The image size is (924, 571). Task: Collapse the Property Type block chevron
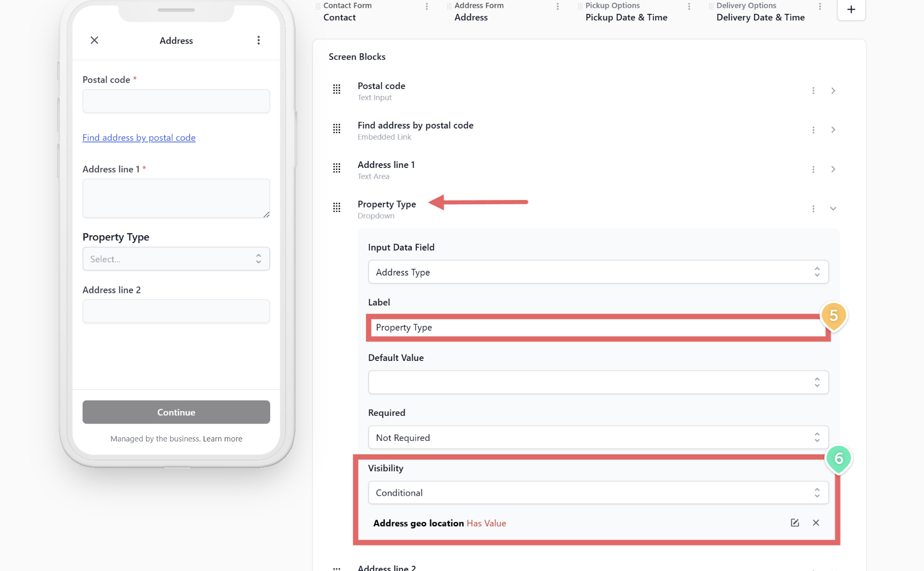833,209
